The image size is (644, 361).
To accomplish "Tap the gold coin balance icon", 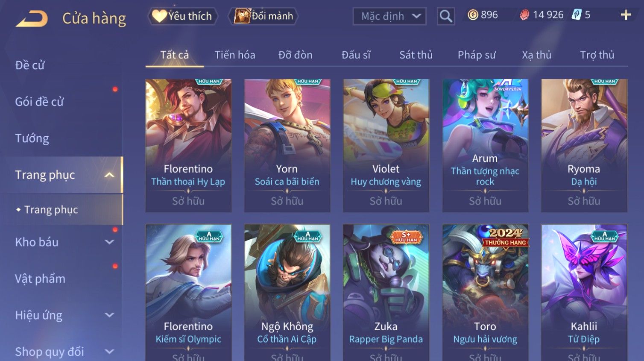I will 473,15.
